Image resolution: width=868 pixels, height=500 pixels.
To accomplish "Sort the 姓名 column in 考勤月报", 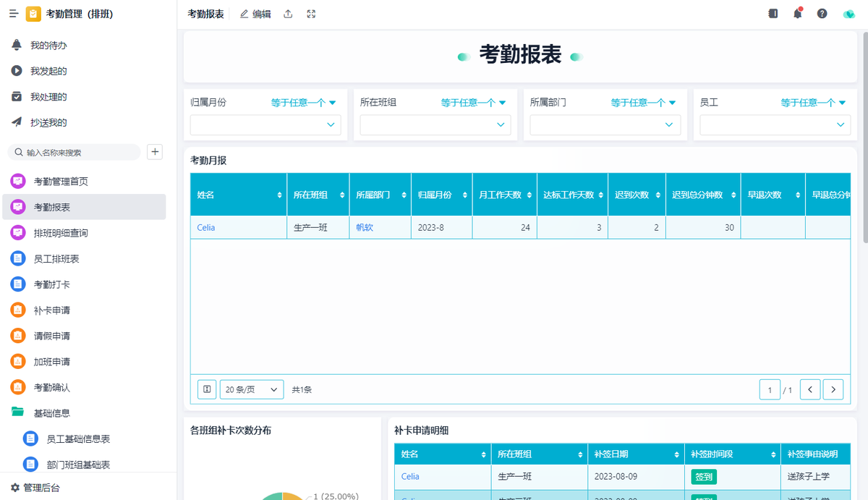I will click(x=280, y=194).
